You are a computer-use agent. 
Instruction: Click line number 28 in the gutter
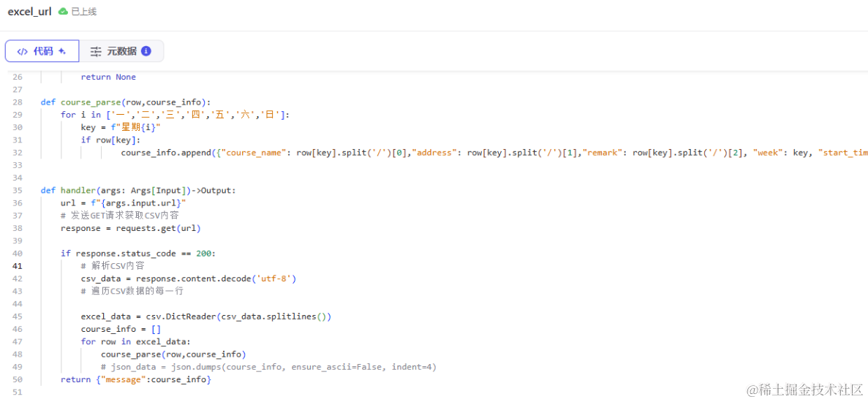[18, 102]
